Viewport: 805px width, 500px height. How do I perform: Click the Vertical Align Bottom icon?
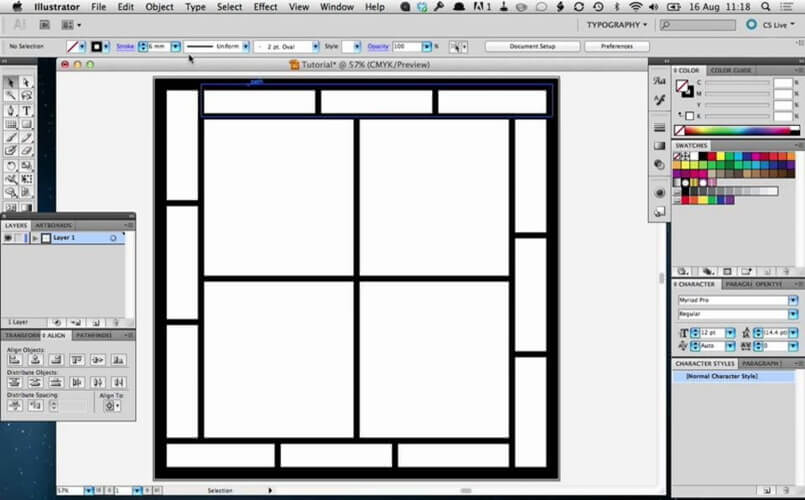119,360
